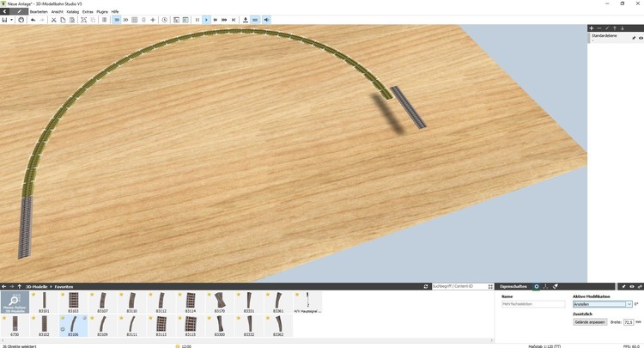Toggle the track display toolbar button

coord(255,20)
